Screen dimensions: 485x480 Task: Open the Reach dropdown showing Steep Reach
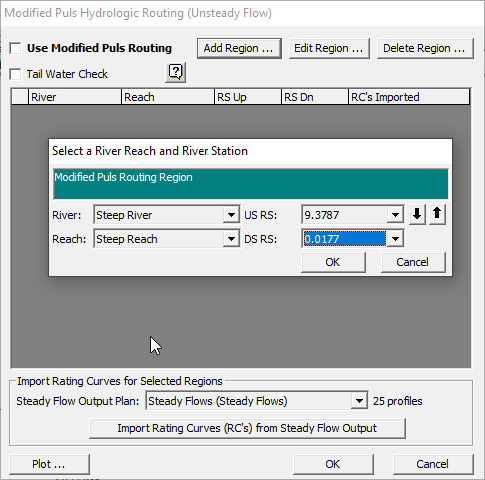[231, 239]
